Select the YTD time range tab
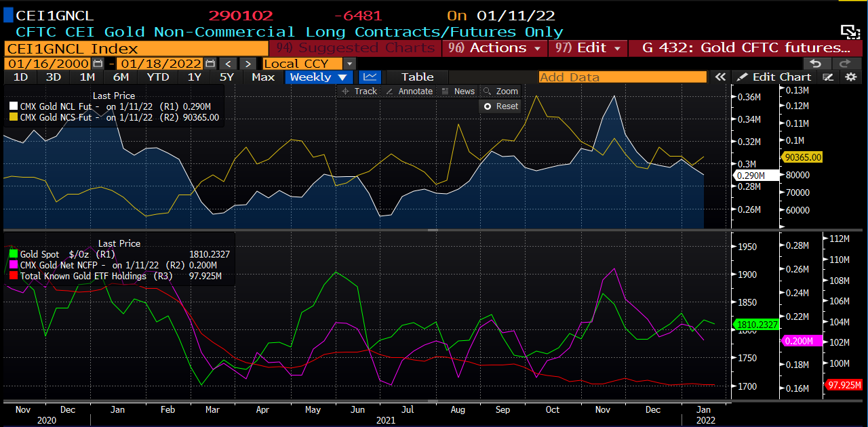This screenshot has width=868, height=427. [158, 77]
